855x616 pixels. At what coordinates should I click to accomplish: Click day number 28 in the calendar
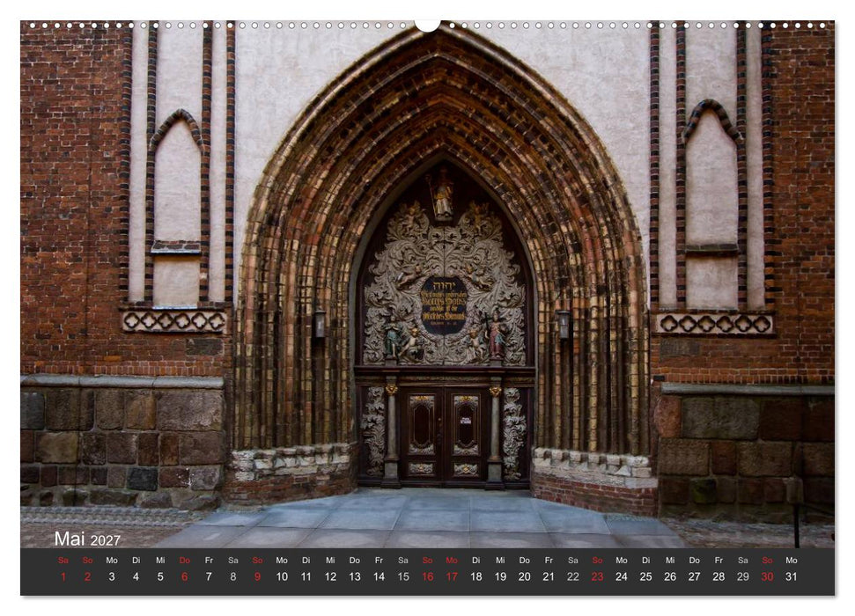(x=719, y=576)
